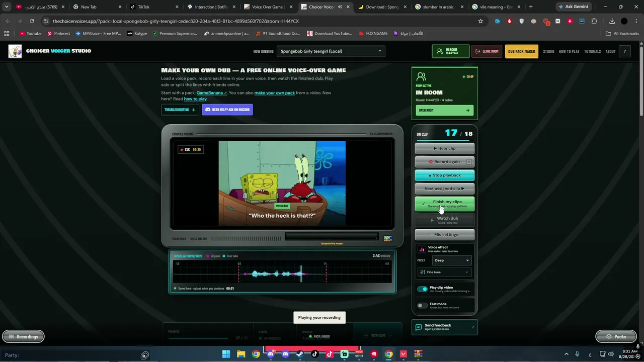
Task: Open the Chrome tab search dropdown
Action: (x=7, y=7)
